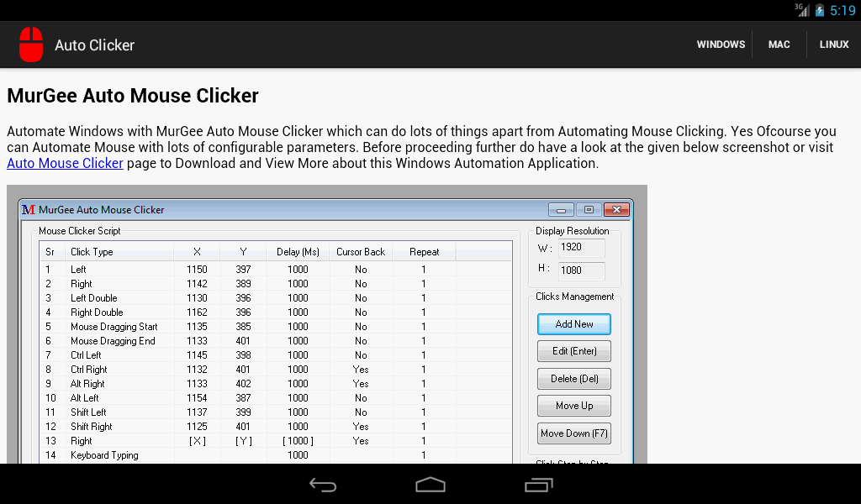Tap the red mouse Auto Clicker logo
Image resolution: width=861 pixels, height=504 pixels.
point(31,45)
